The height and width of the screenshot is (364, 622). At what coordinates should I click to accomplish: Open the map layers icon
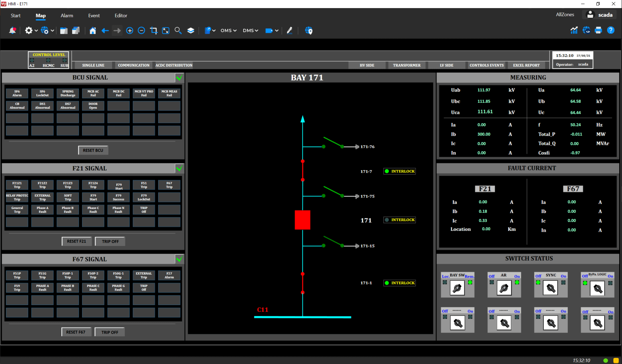(x=191, y=31)
